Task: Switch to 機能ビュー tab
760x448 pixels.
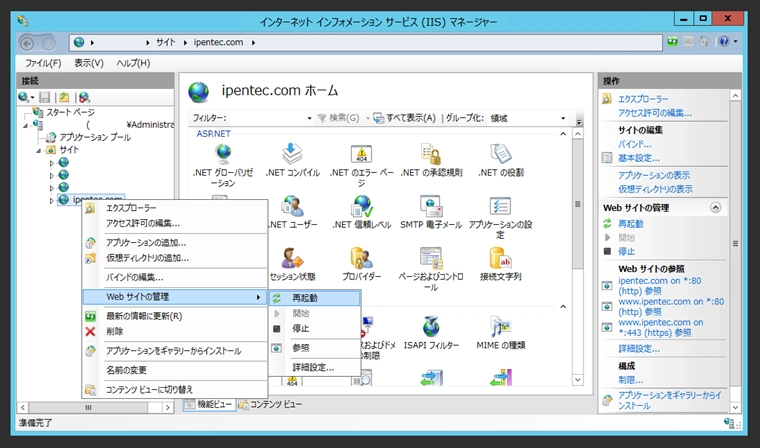Action: [209, 404]
